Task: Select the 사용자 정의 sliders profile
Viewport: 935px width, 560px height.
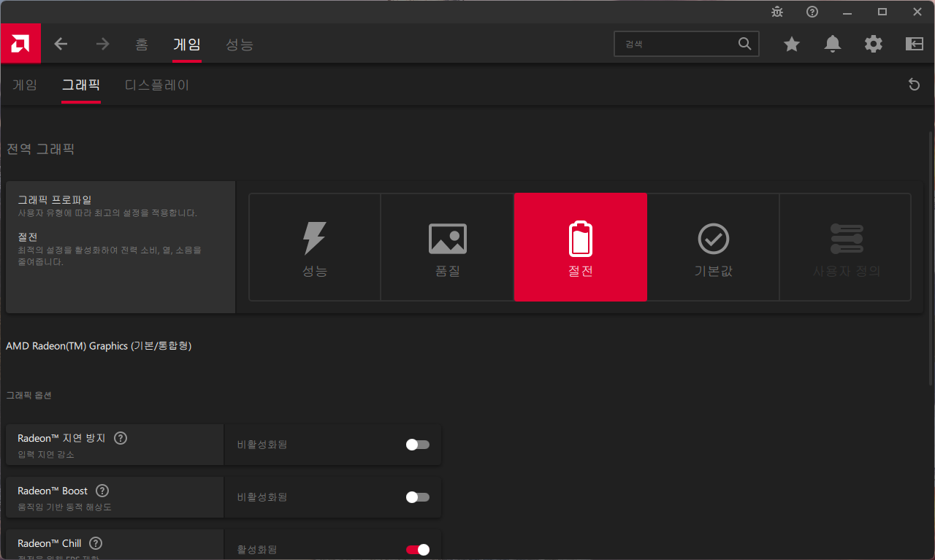Action: [846, 247]
